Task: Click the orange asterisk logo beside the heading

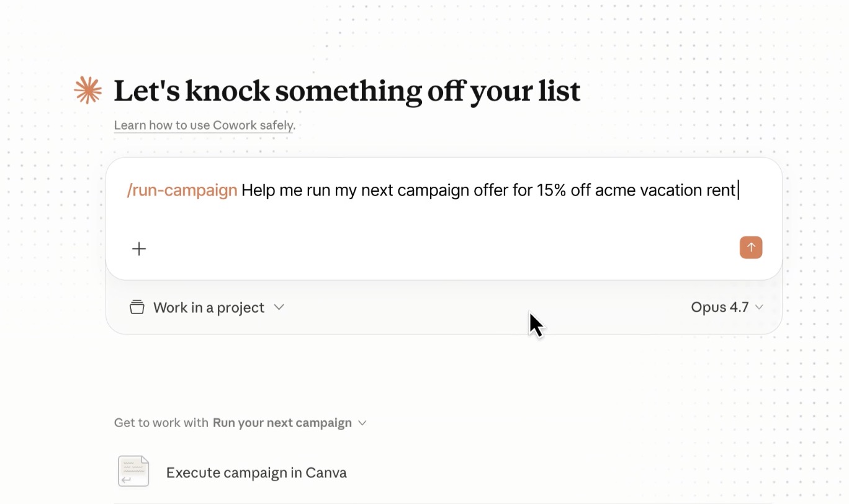Action: (88, 91)
